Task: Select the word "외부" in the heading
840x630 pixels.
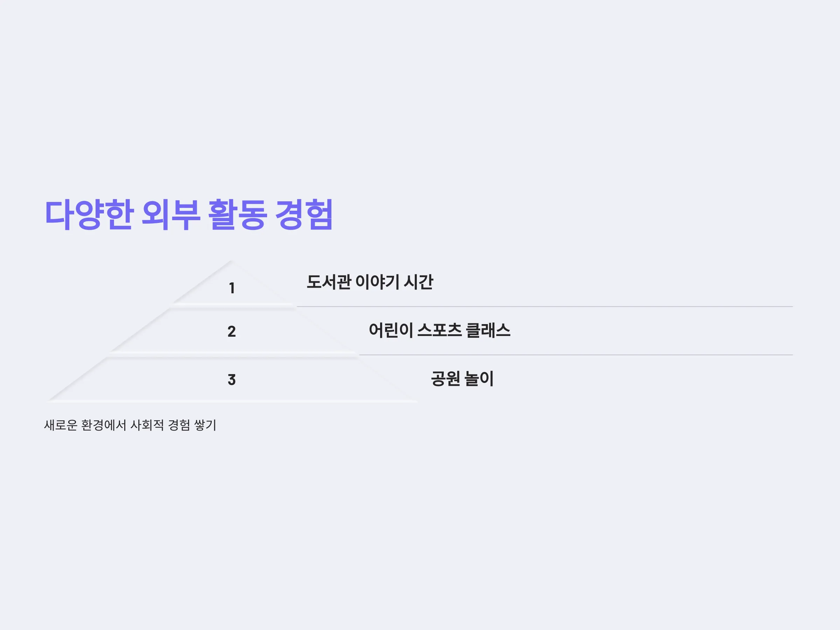Action: tap(171, 214)
